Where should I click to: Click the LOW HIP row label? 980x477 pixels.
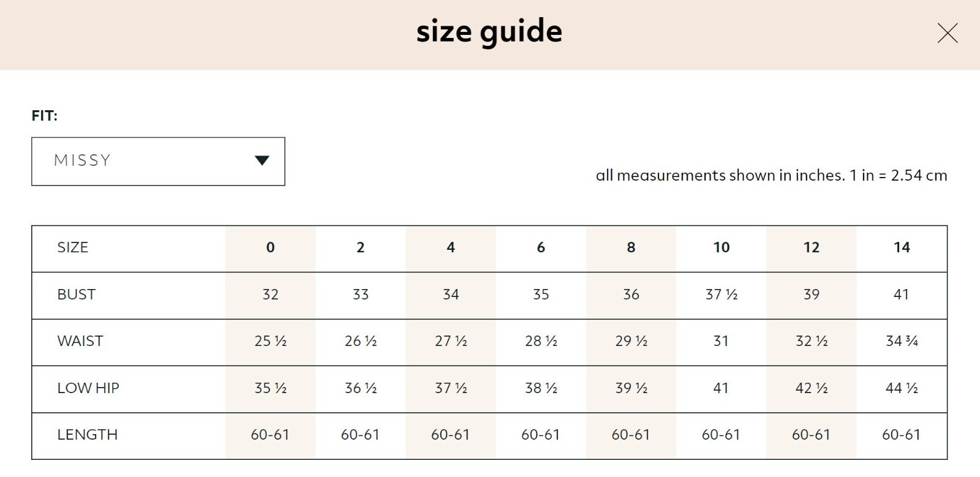pos(88,388)
